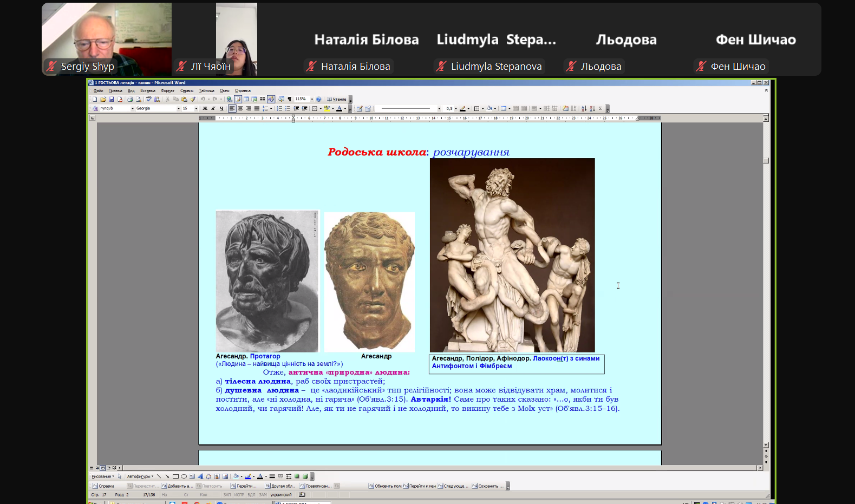The width and height of the screenshot is (855, 504).
Task: Open Print Preview magnifier icon
Action: pos(138,99)
